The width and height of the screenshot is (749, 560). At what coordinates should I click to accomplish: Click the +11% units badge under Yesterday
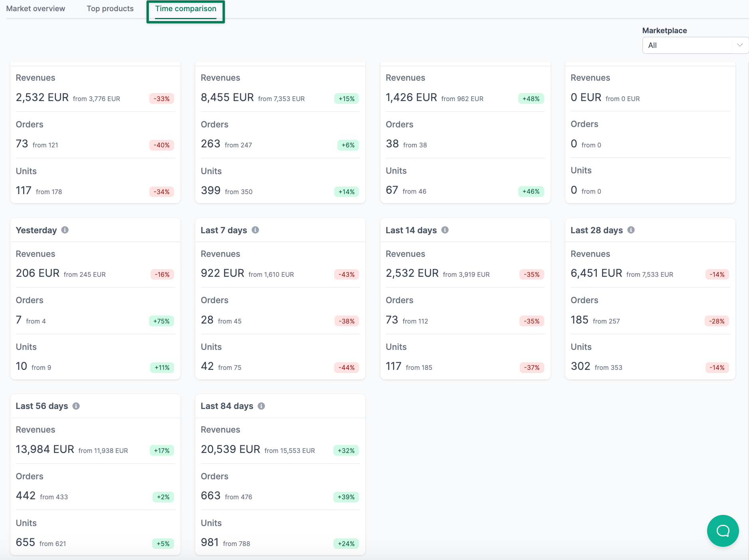point(162,367)
